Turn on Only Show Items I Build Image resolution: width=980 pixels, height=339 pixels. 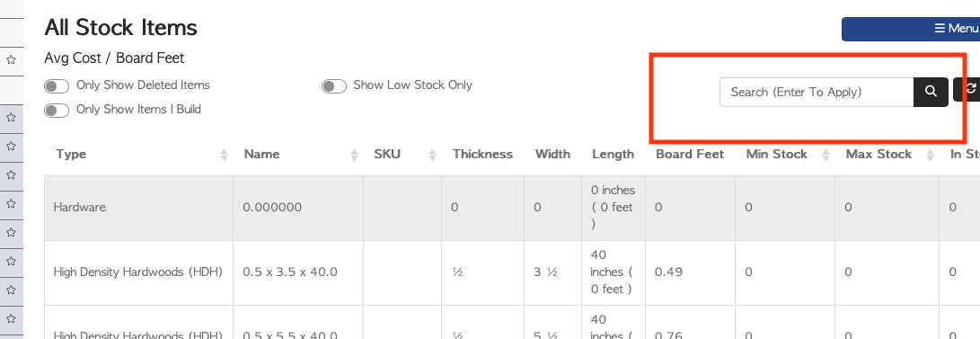coord(57,111)
